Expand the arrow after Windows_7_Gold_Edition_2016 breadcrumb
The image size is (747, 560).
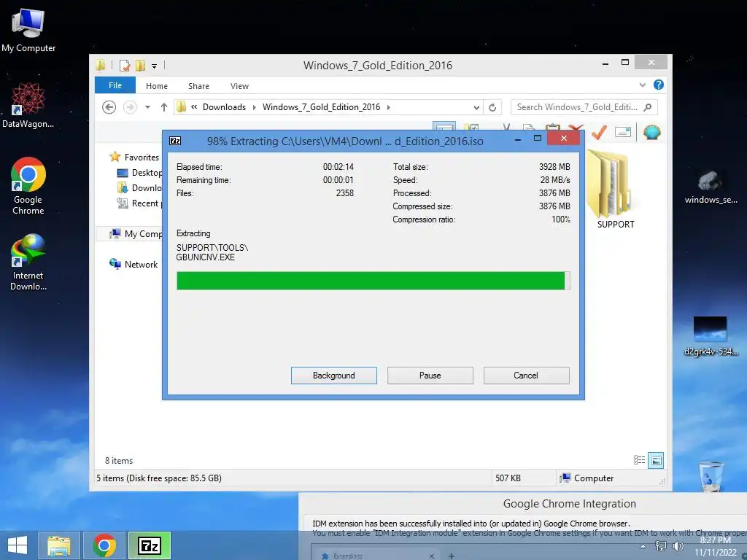tap(389, 107)
